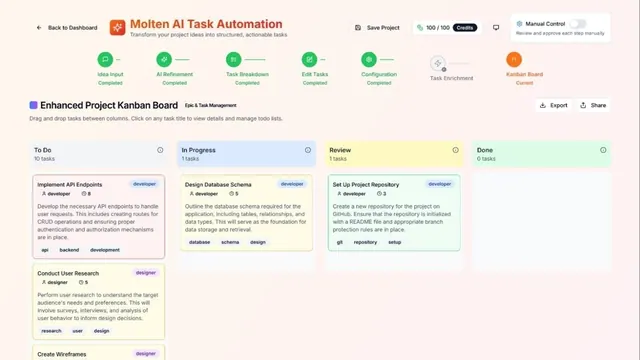Go Back to Dashboard
Image resolution: width=640 pixels, height=360 pixels.
click(67, 28)
